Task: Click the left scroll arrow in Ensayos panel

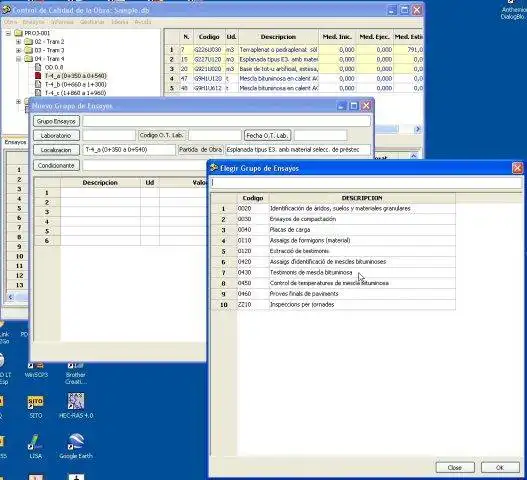Action: click(x=10, y=296)
